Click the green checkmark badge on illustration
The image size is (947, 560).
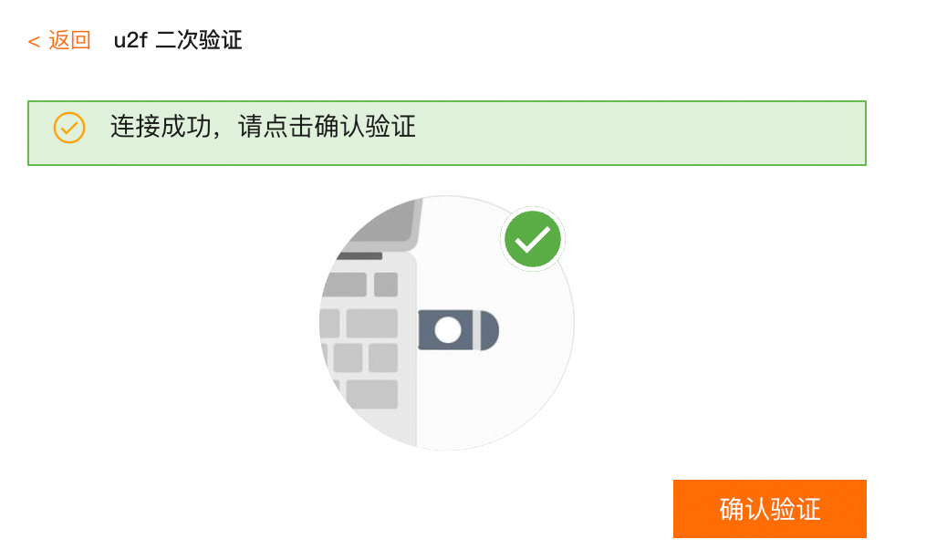tap(533, 239)
